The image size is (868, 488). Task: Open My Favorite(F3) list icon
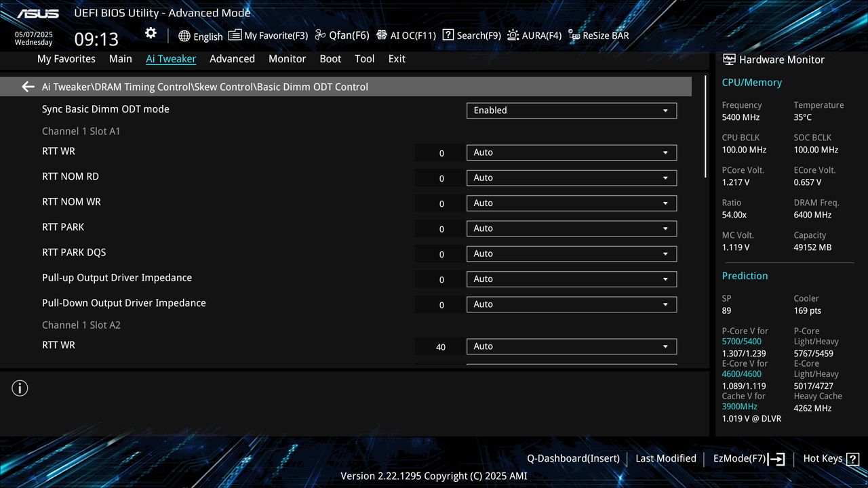pos(235,35)
